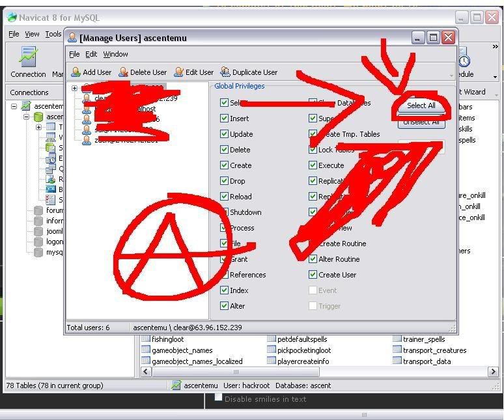Open the File menu in Manage Users
504x420 pixels.
pos(74,54)
